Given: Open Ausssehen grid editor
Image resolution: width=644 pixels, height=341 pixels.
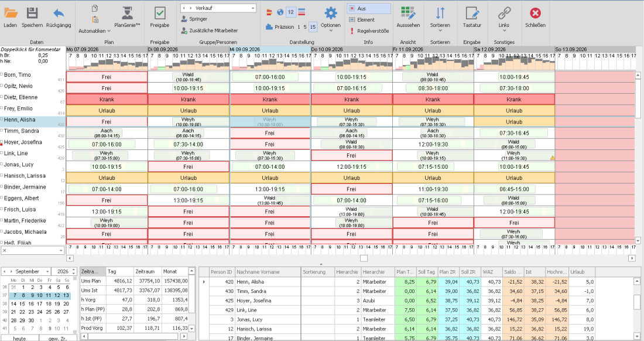Looking at the screenshot, I should point(408,16).
